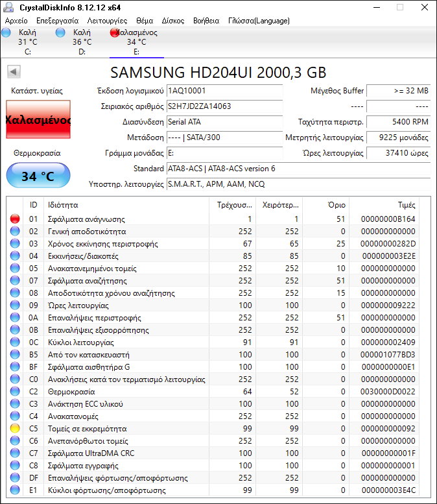Click the status icon for Σφάλματα UltraDMA CRC
Viewport: 437px width, 504px height.
click(15, 453)
